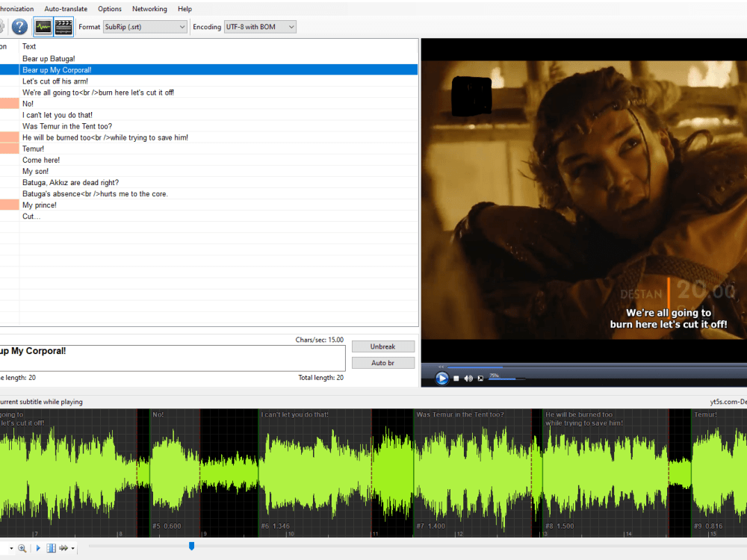This screenshot has width=747, height=560.
Task: Click waveform segment #6 'I can't let you do that!'
Action: (x=315, y=471)
